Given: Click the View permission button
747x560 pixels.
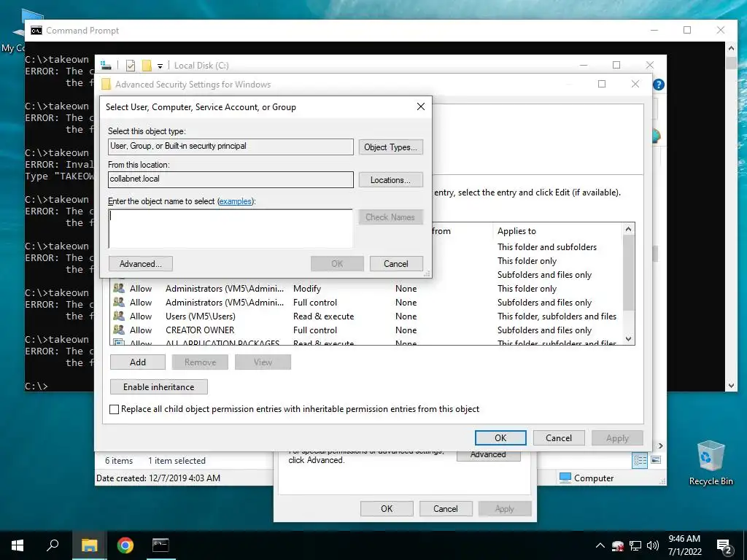Looking at the screenshot, I should (x=263, y=362).
